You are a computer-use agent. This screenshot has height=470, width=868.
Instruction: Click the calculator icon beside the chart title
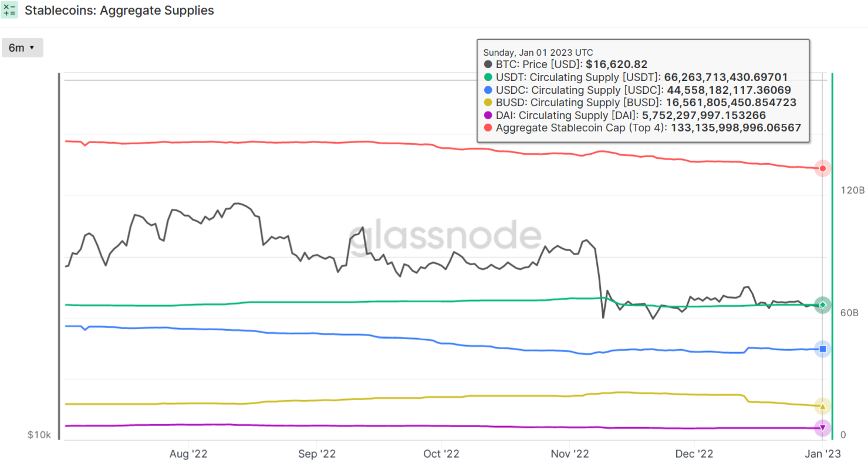[9, 10]
